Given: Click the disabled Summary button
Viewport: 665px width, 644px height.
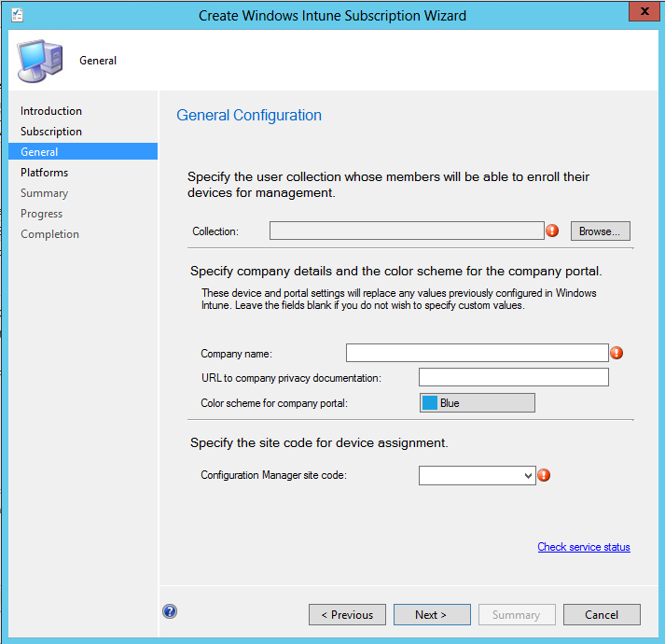Looking at the screenshot, I should click(517, 614).
